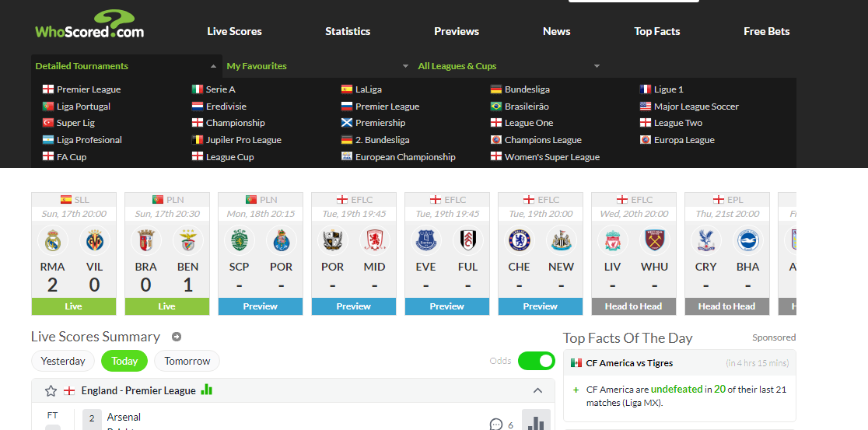Select the Yesterday filter
The height and width of the screenshot is (430, 868).
click(x=63, y=361)
